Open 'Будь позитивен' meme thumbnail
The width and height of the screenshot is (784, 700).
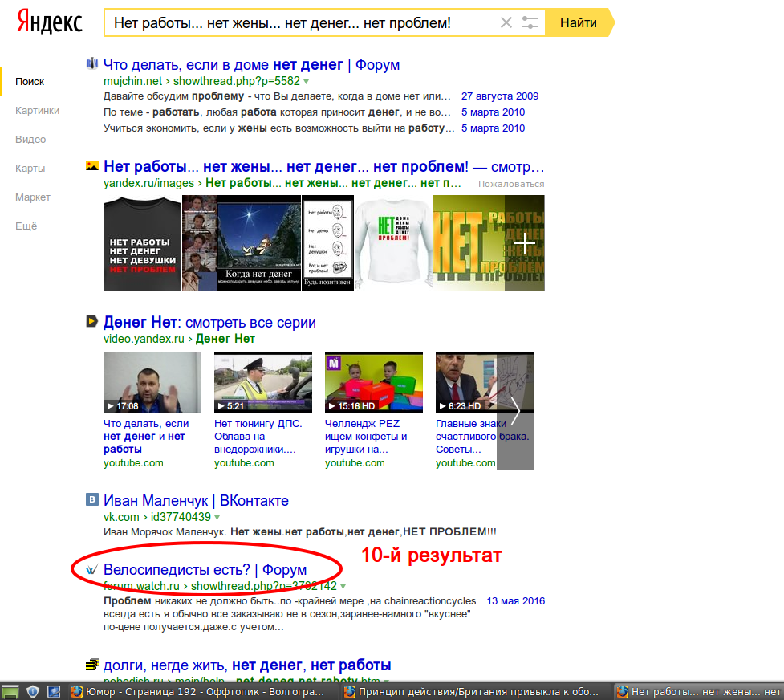[327, 243]
